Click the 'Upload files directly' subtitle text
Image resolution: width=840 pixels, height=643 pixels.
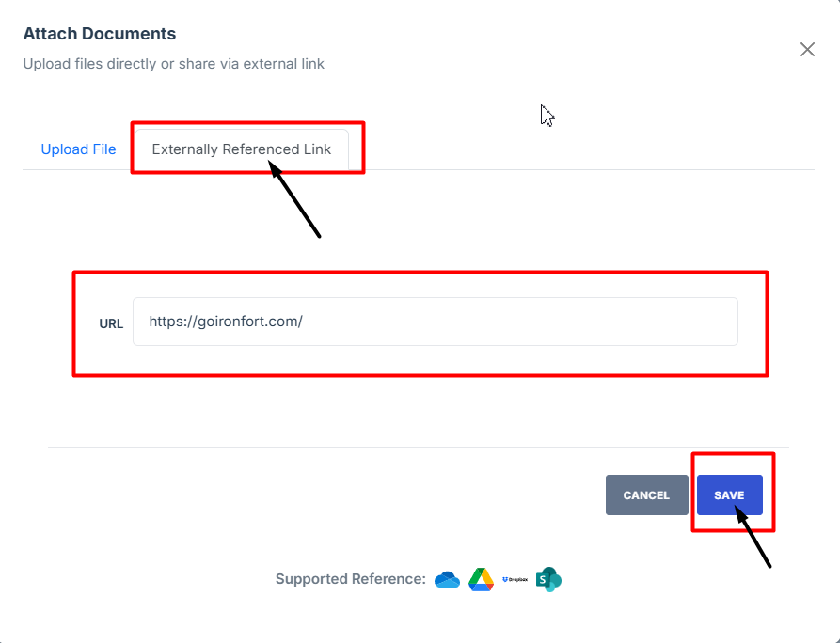[173, 64]
